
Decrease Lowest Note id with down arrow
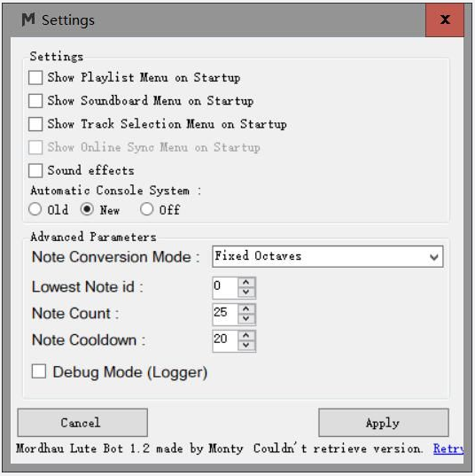(246, 292)
